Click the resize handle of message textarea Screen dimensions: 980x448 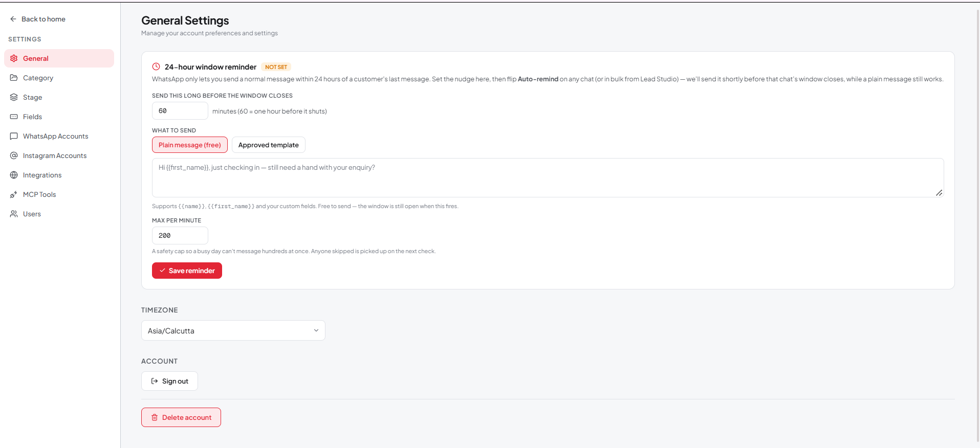[x=939, y=193]
